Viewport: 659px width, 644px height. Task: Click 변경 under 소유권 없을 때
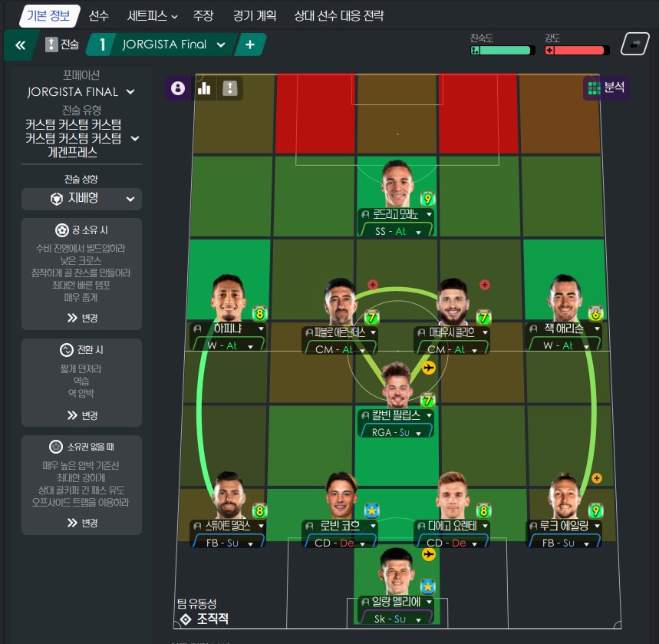pos(82,523)
